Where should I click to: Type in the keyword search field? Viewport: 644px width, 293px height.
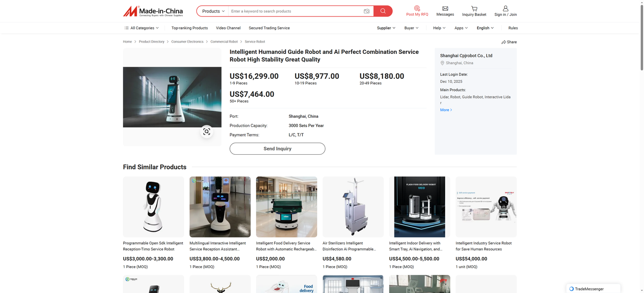point(296,11)
